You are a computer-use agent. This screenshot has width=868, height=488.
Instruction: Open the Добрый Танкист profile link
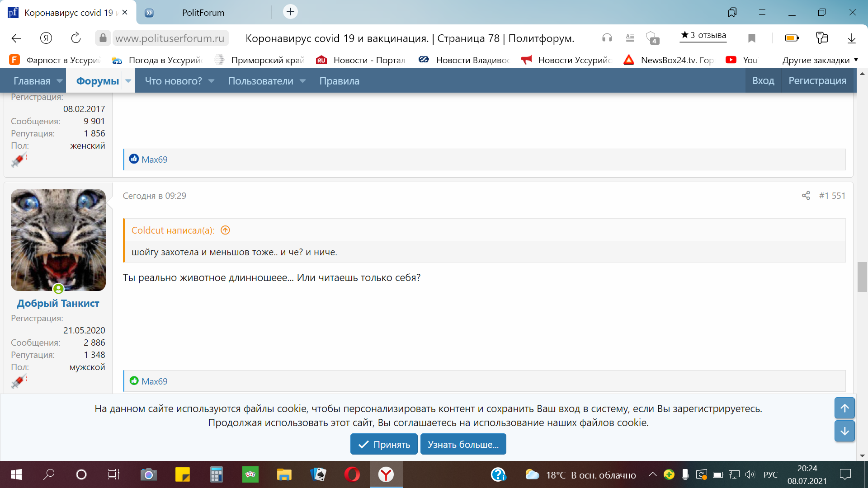tap(58, 303)
